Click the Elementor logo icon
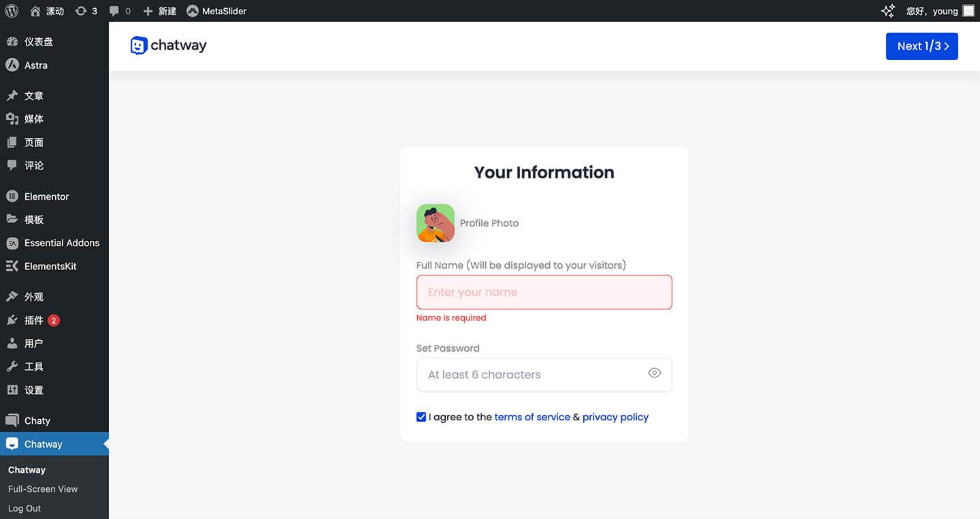 click(x=12, y=197)
